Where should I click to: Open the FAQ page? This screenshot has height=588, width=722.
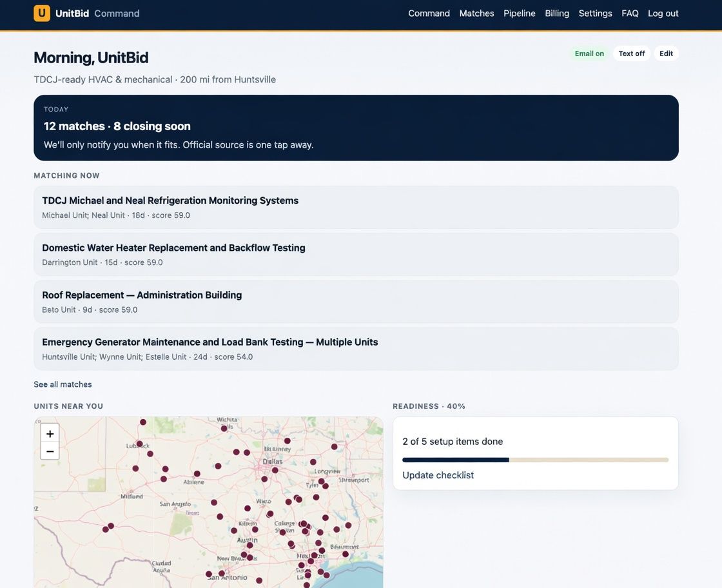[630, 14]
